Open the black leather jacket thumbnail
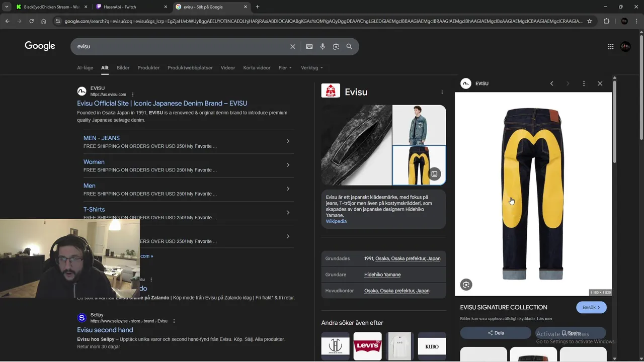644x362 pixels. [x=356, y=145]
